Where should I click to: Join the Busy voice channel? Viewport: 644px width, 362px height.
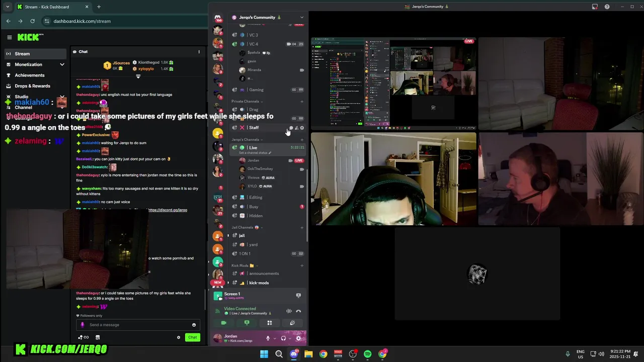[x=268, y=207]
